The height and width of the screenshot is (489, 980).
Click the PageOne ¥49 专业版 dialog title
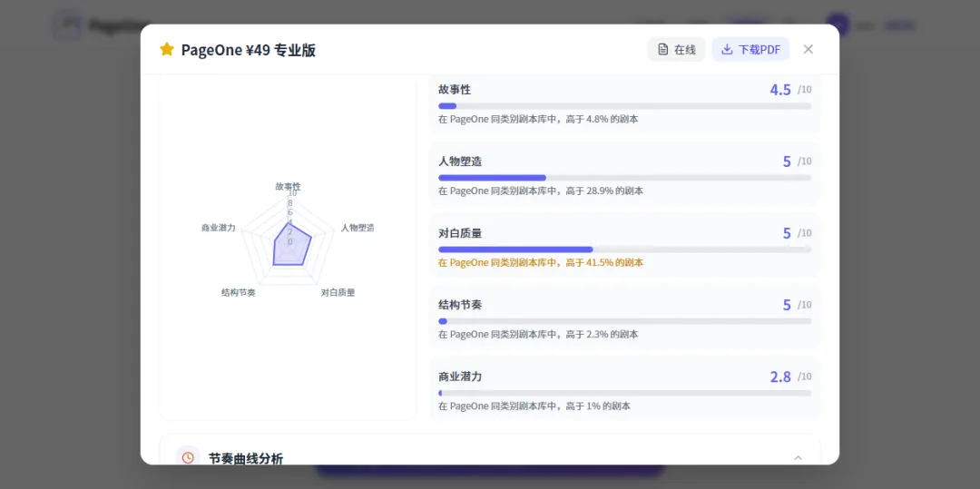point(248,50)
